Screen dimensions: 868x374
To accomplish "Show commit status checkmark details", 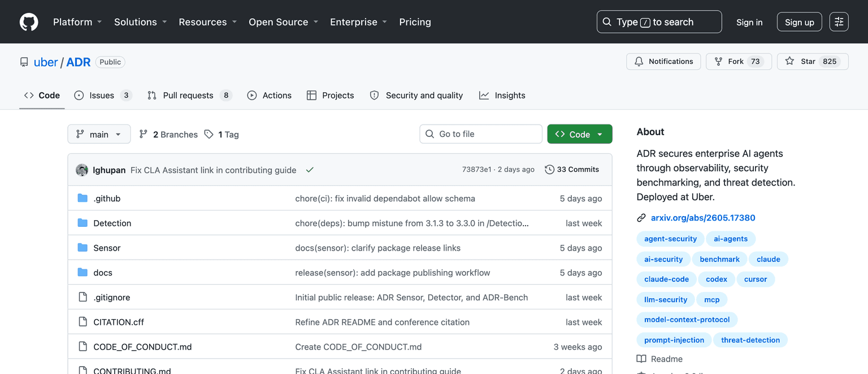I will [310, 170].
